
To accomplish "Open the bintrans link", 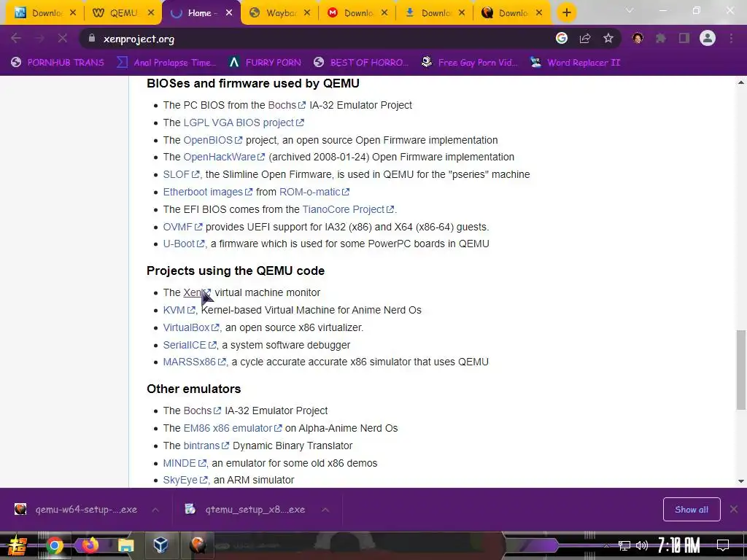I will [x=206, y=446].
